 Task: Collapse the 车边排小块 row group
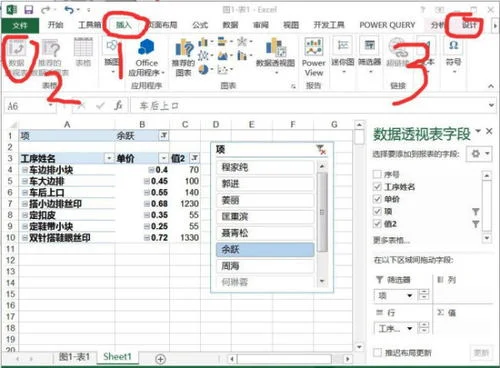[x=24, y=170]
